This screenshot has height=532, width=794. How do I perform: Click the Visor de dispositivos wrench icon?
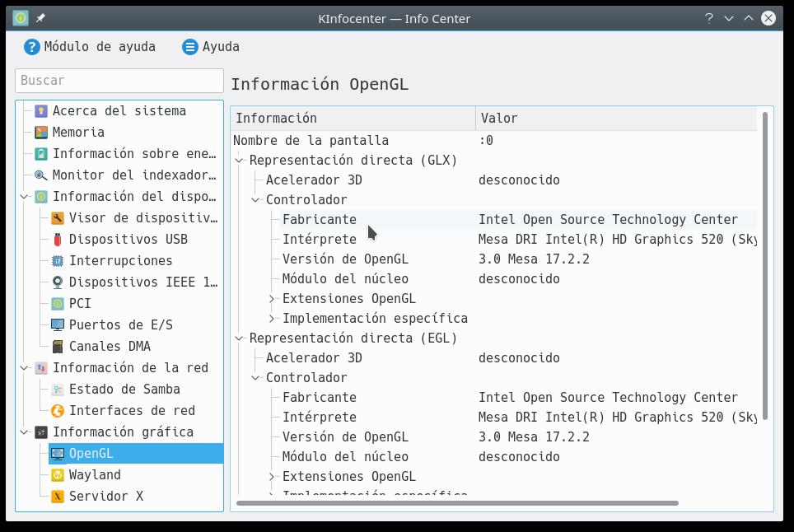coord(57,218)
